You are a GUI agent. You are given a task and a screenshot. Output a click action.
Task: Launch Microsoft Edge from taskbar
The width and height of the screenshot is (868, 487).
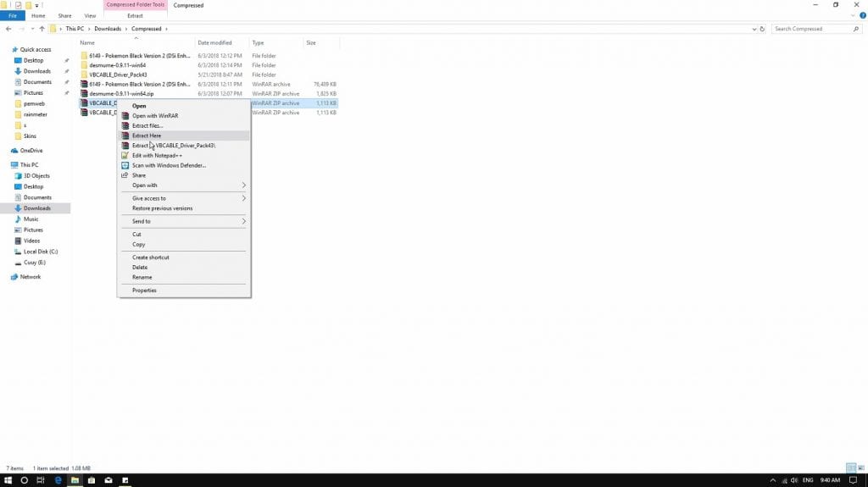coord(58,480)
